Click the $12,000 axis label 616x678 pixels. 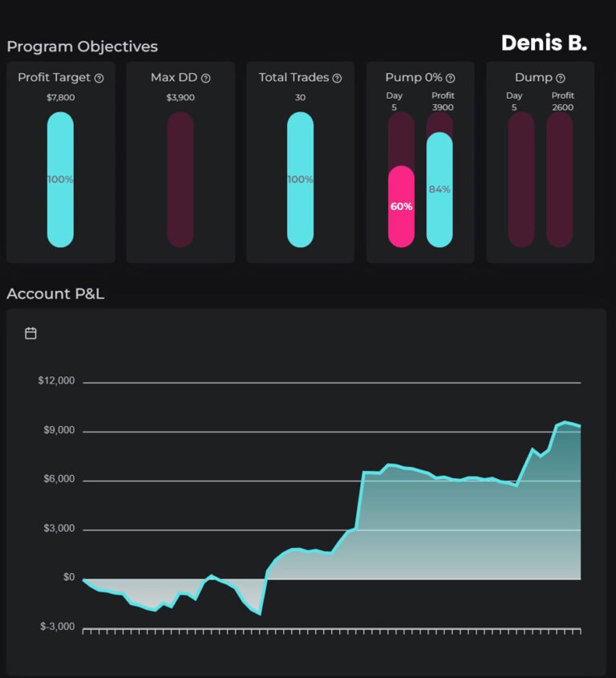click(x=56, y=380)
